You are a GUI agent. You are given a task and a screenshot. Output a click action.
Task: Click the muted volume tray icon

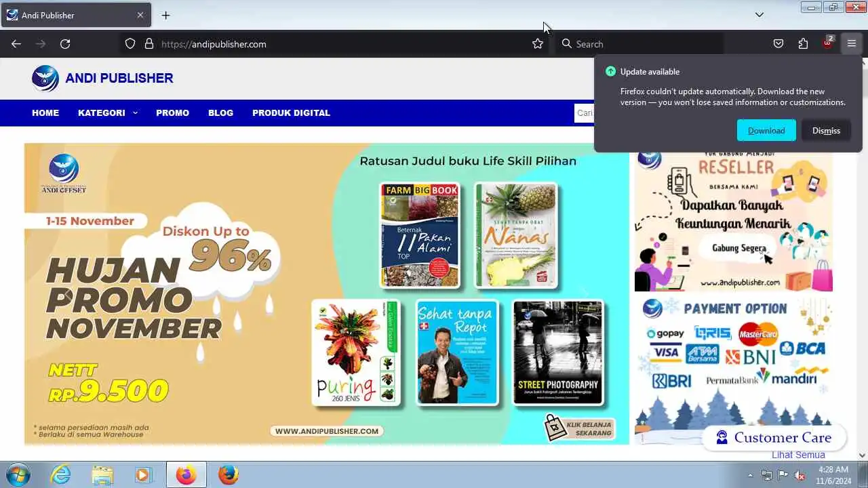(800, 475)
